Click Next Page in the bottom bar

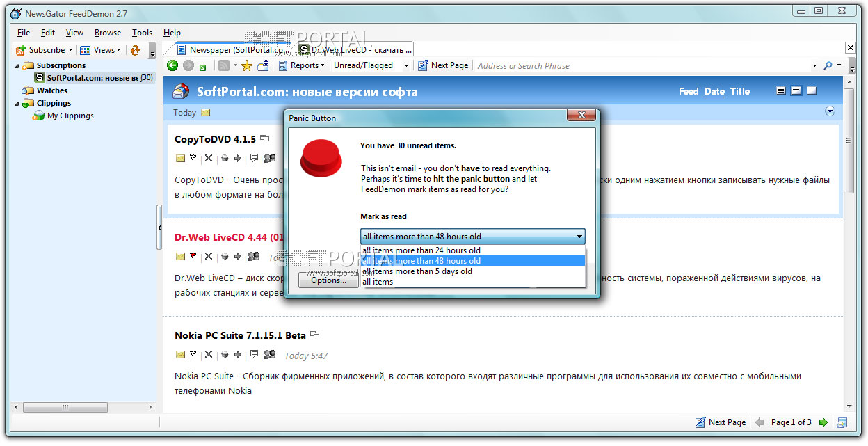(721, 422)
